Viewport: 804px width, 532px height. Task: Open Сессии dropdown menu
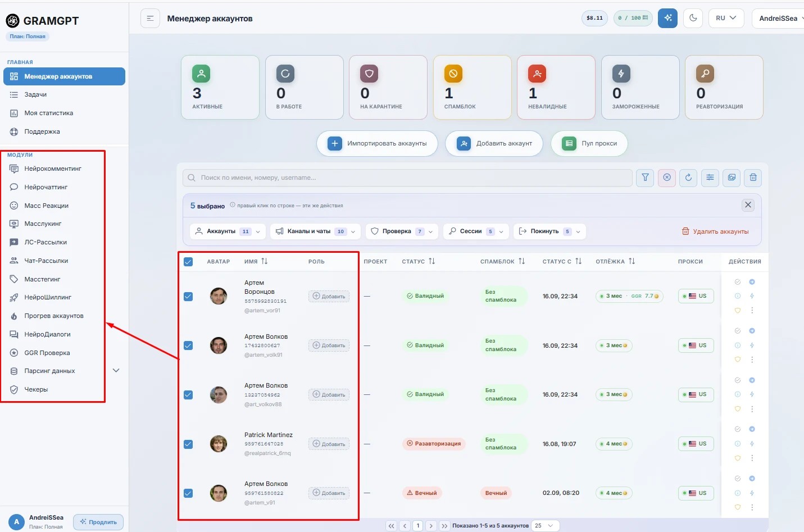(x=476, y=231)
